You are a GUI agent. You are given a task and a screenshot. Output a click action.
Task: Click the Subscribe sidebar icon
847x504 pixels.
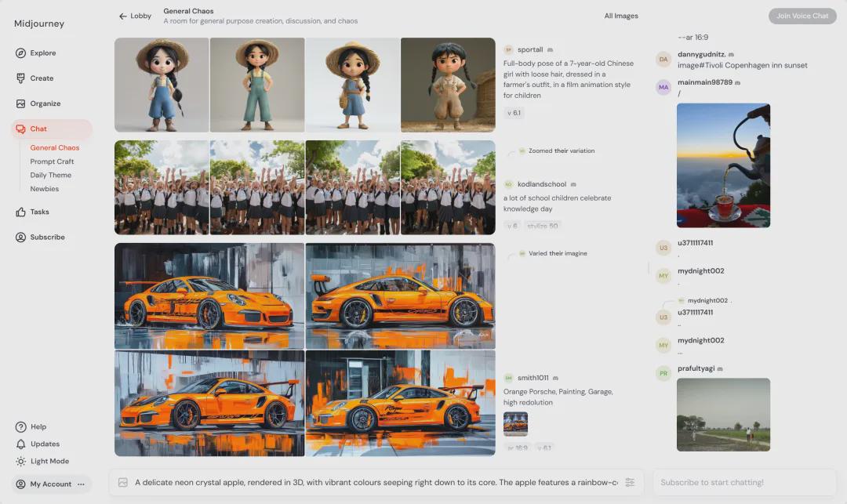(21, 237)
